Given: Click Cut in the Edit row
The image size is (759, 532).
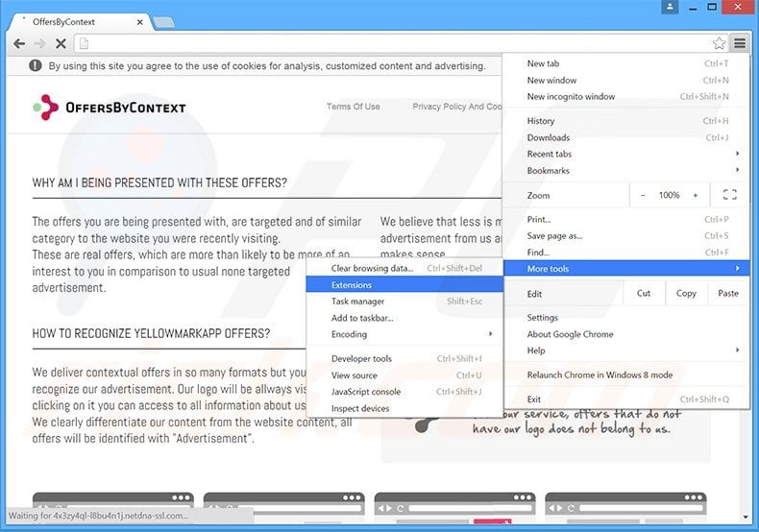Looking at the screenshot, I should pos(644,293).
